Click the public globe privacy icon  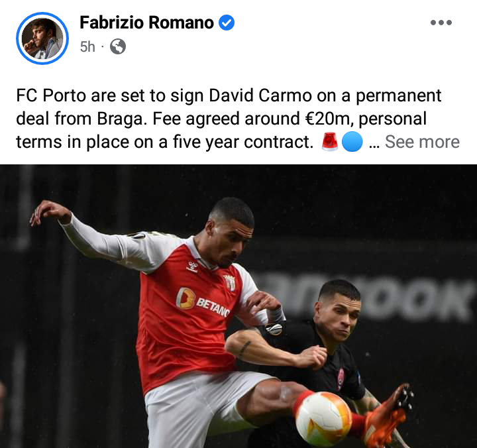pos(118,46)
